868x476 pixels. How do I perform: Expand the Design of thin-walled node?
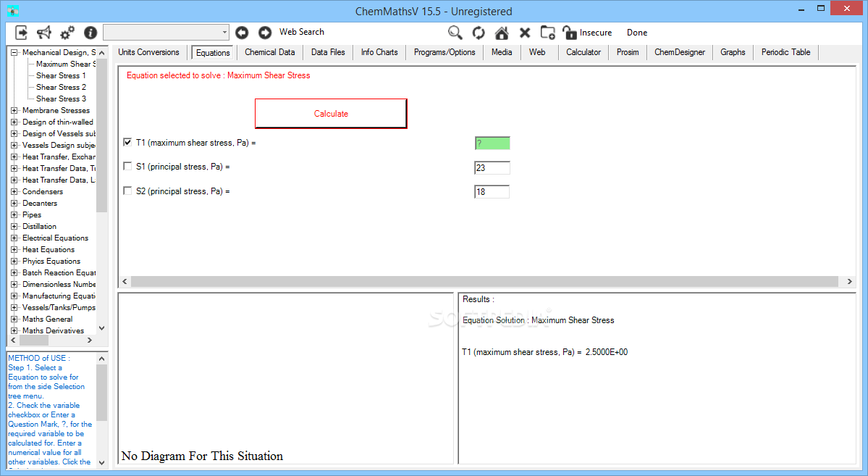tap(14, 122)
